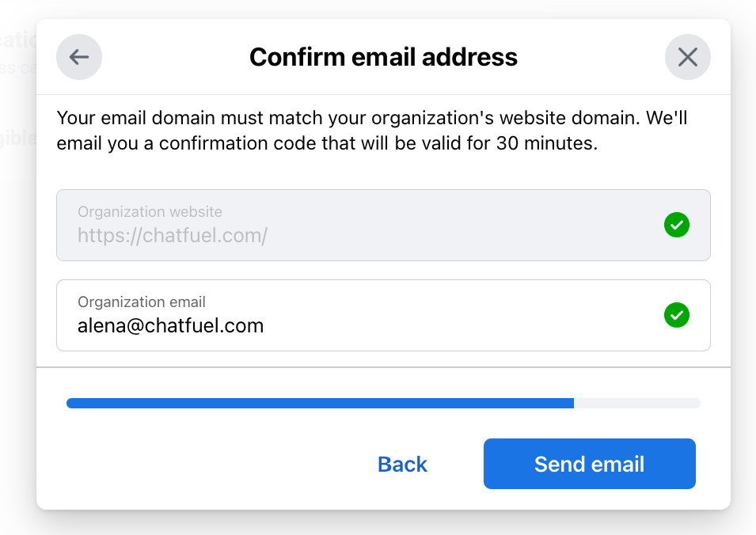Click the disabled Organization website field
Image resolution: width=756 pixels, height=535 pixels.
pyautogui.click(x=383, y=225)
